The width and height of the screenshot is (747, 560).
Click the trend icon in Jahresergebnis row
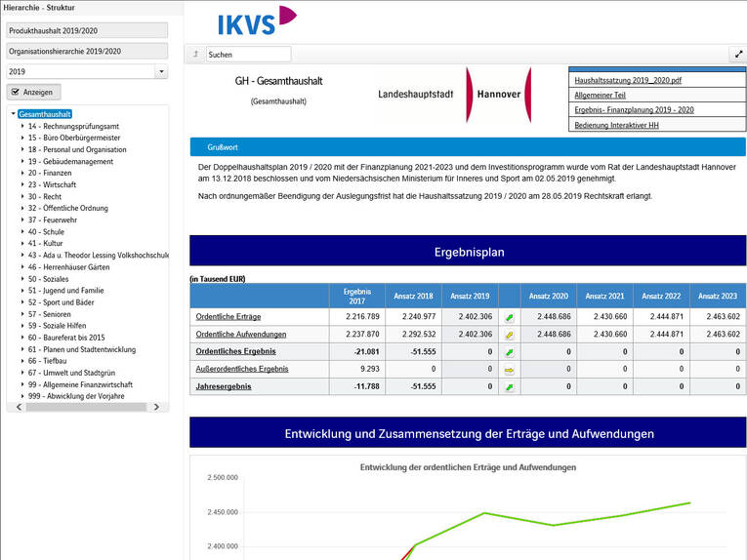pyautogui.click(x=509, y=387)
